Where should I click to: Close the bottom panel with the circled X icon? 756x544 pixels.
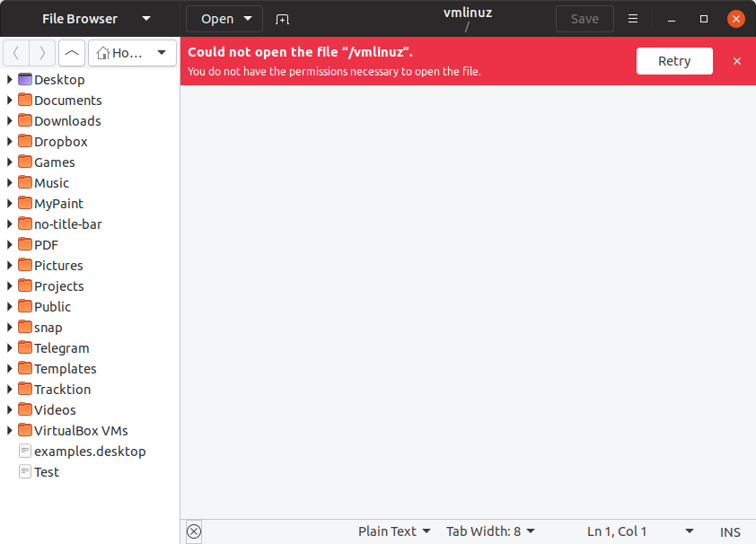pos(194,531)
